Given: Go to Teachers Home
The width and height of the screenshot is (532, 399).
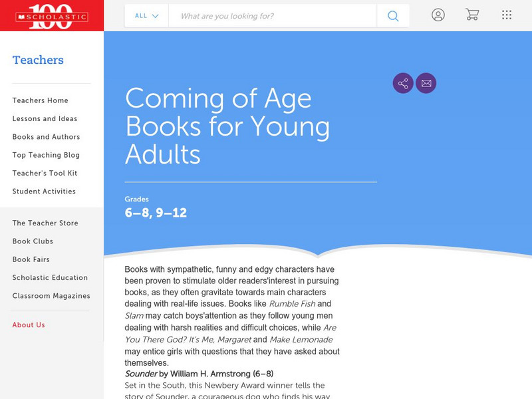Looking at the screenshot, I should (x=41, y=100).
